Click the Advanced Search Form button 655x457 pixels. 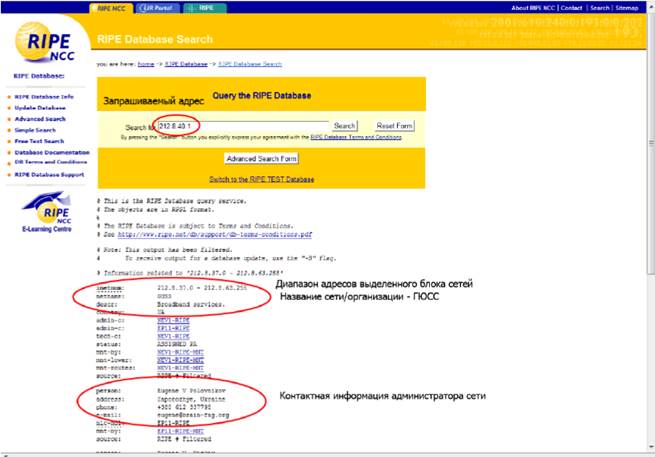(x=261, y=159)
